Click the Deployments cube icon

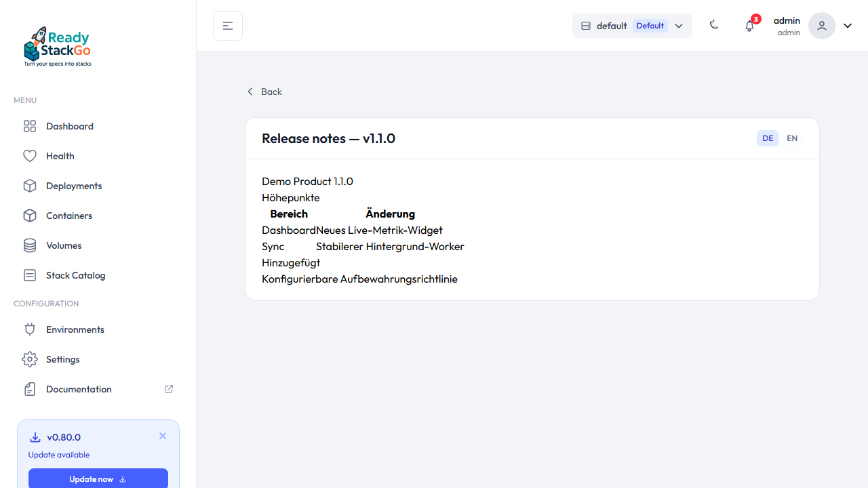[30, 186]
